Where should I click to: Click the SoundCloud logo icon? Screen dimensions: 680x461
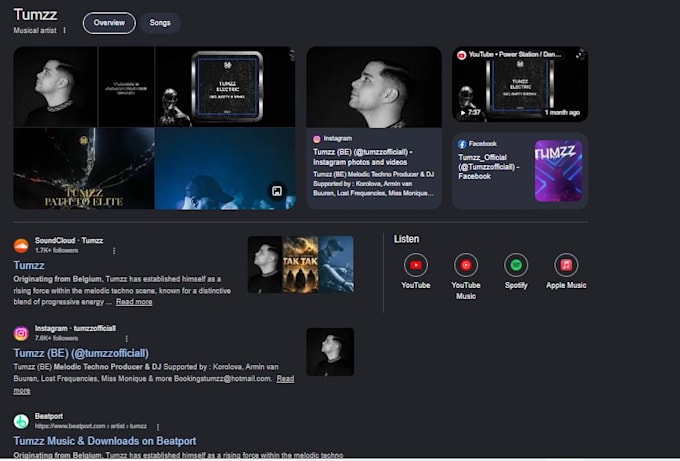pos(21,246)
